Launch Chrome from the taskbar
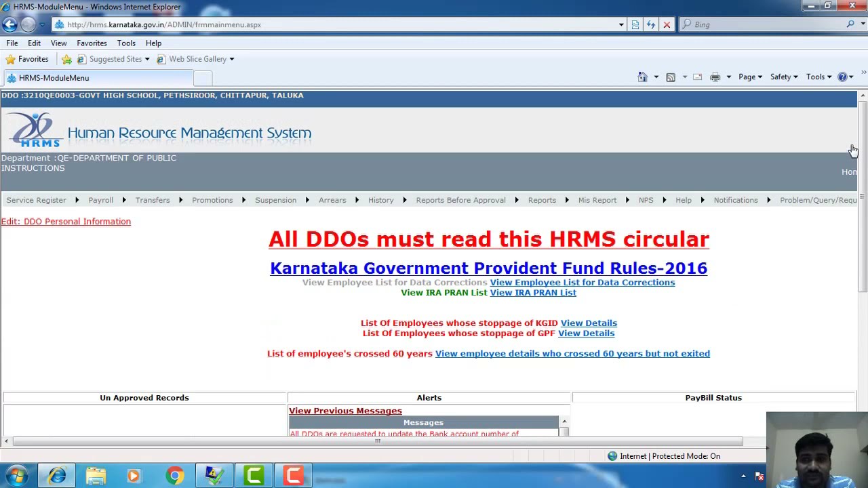Screen dimensions: 868x488 [175, 474]
